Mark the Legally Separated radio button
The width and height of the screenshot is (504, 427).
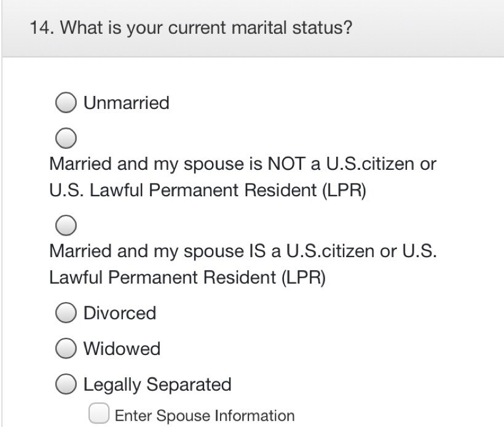coord(66,385)
